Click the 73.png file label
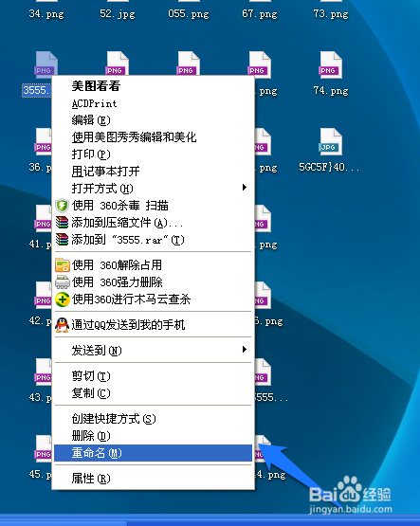The width and height of the screenshot is (420, 526). [x=331, y=14]
